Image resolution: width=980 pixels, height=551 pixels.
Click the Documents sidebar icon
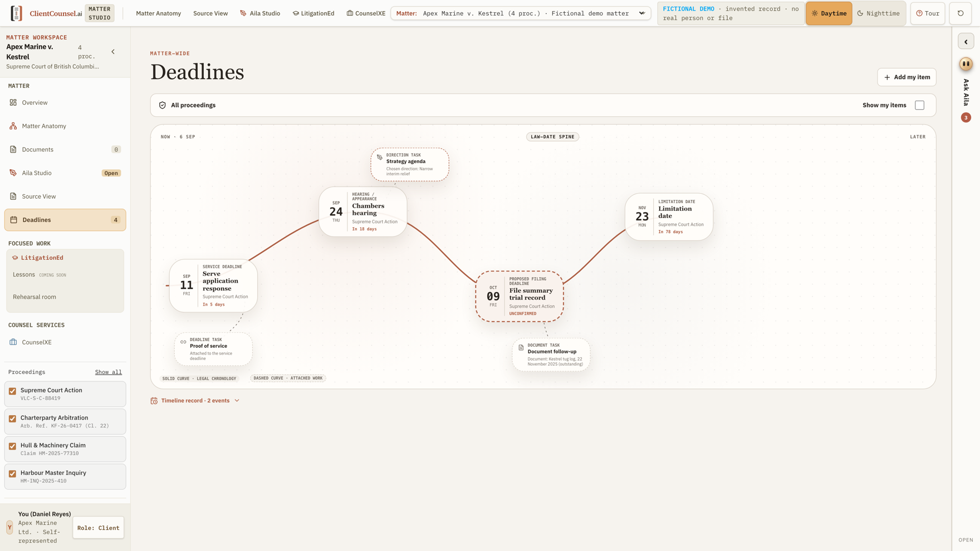(x=13, y=149)
